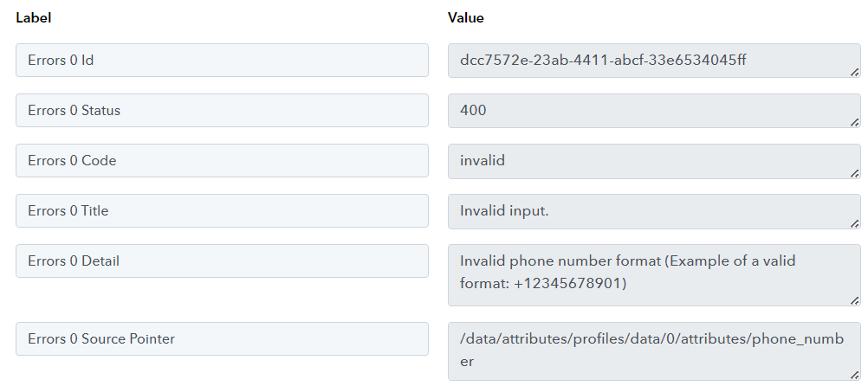Select the Errors 0 Source Pointer label field
This screenshot has width=868, height=386.
pos(222,339)
